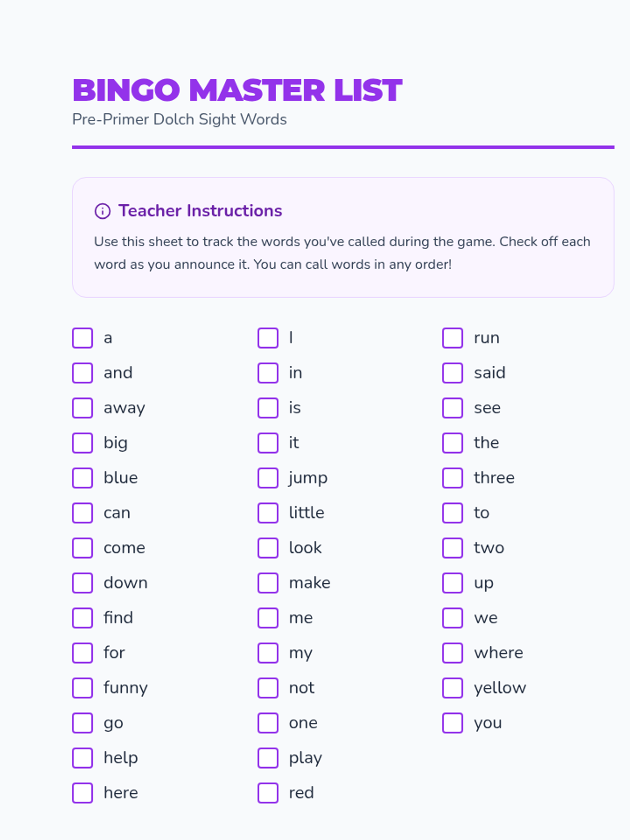Image resolution: width=630 pixels, height=840 pixels.
Task: Tick off the word 'make'
Action: tap(268, 583)
